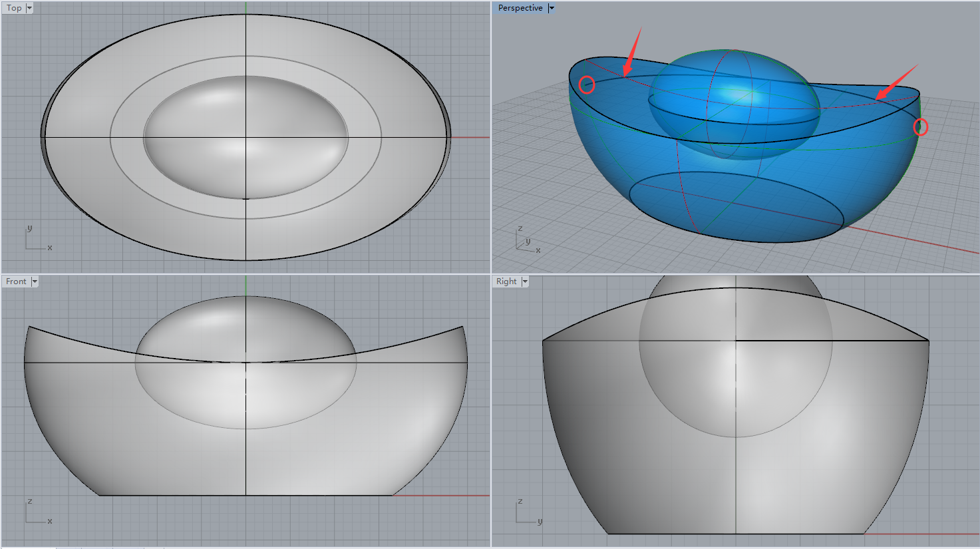Expand the Perspective viewport menu arrow

coord(552,8)
